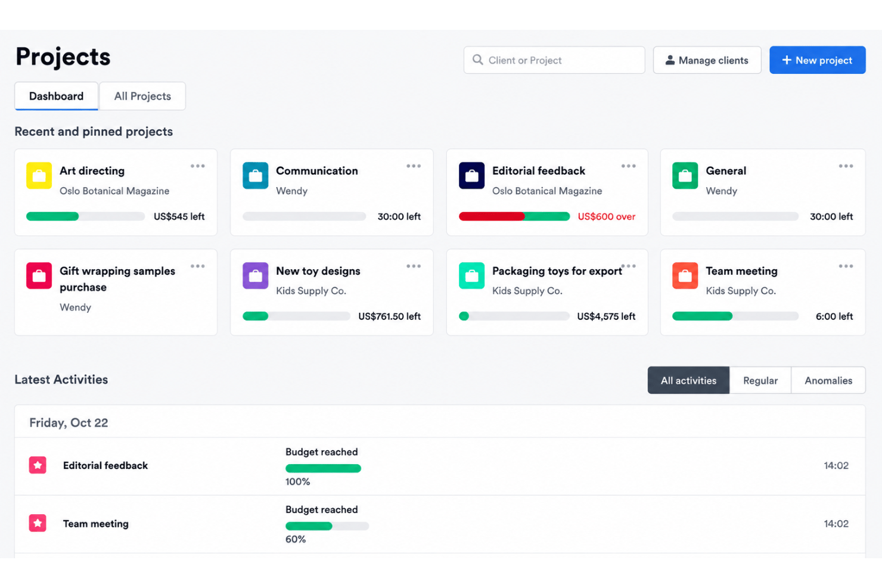Screen dimensions: 882x588
Task: Open the Communication card three-dot menu
Action: (414, 166)
